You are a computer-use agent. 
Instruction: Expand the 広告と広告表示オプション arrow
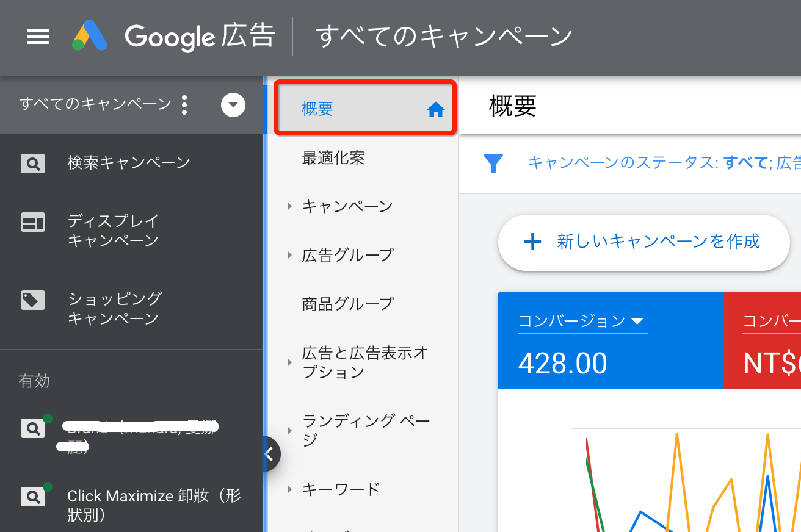pyautogui.click(x=290, y=363)
